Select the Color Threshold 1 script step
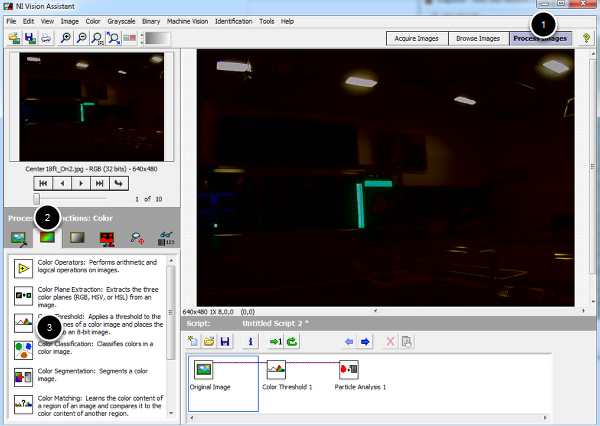The width and height of the screenshot is (600, 426). pos(278,371)
